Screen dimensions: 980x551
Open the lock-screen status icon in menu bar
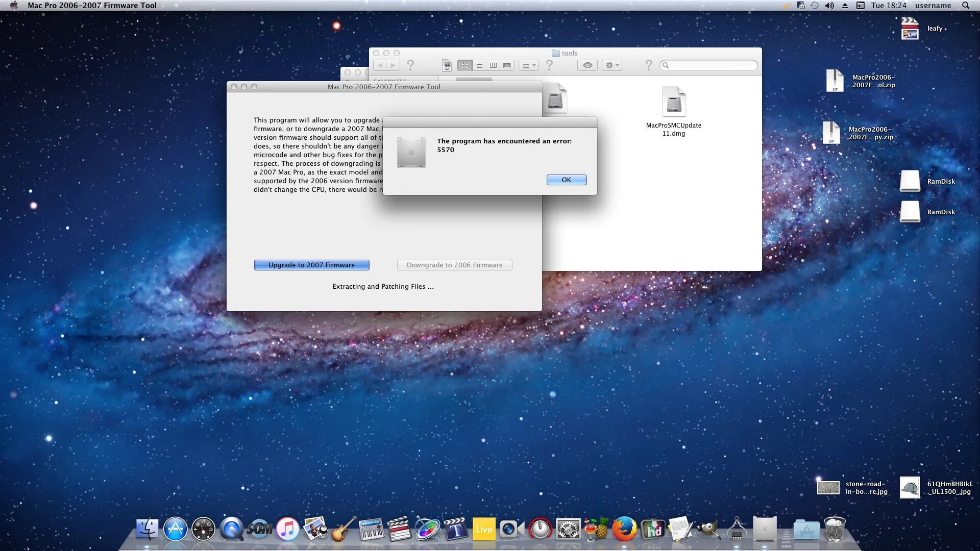coord(800,5)
